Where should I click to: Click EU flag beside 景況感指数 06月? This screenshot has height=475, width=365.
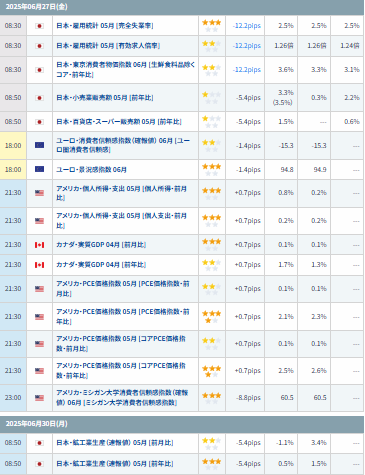pos(39,169)
